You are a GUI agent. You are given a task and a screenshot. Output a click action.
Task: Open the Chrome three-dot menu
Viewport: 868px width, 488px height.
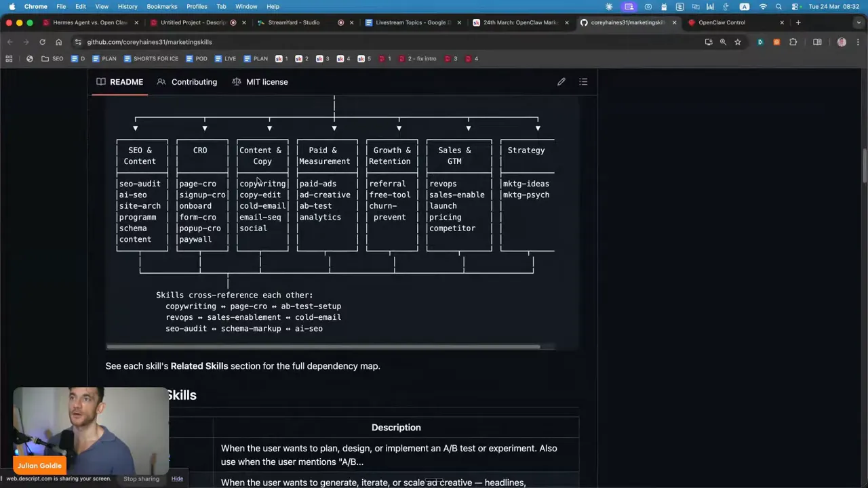[x=857, y=42]
